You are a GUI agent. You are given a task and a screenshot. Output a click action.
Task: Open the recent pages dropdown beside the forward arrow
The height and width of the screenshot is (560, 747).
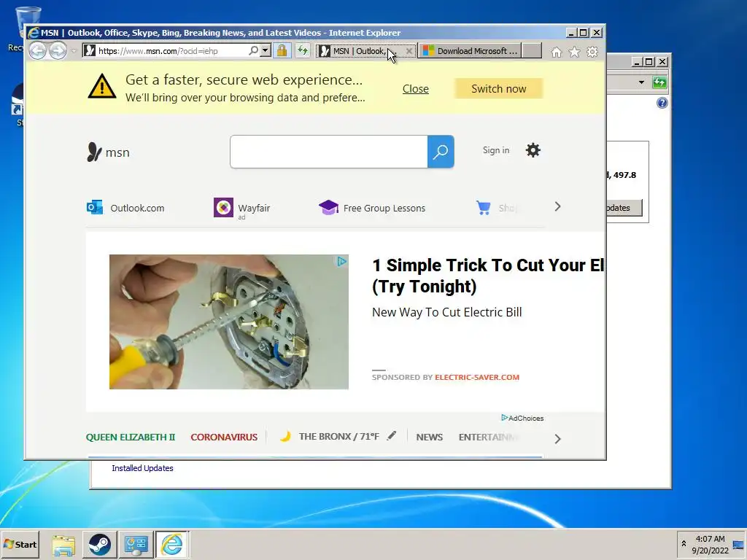pyautogui.click(x=74, y=51)
